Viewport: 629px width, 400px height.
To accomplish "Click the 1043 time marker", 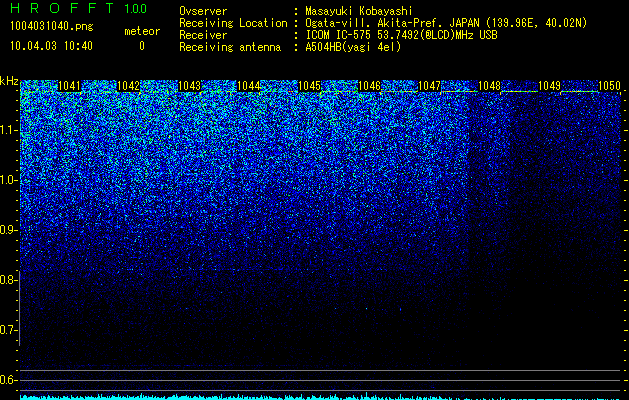I will [x=189, y=86].
